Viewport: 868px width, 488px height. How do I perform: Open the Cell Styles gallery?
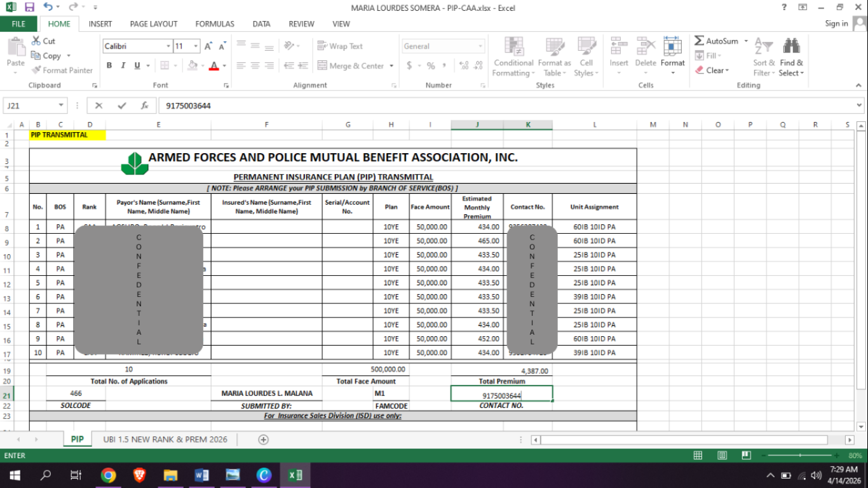[587, 57]
